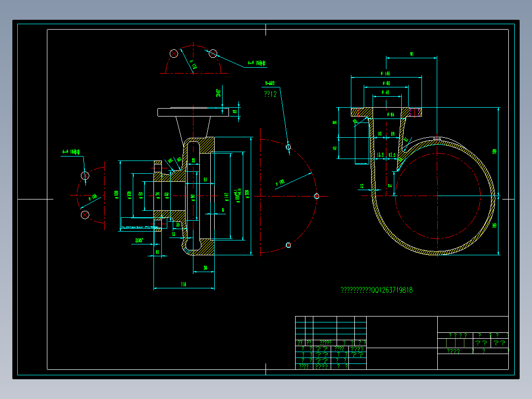Click the 3X45° chamfer note at bottom left
Screen dimensions: 532x399
point(139,240)
